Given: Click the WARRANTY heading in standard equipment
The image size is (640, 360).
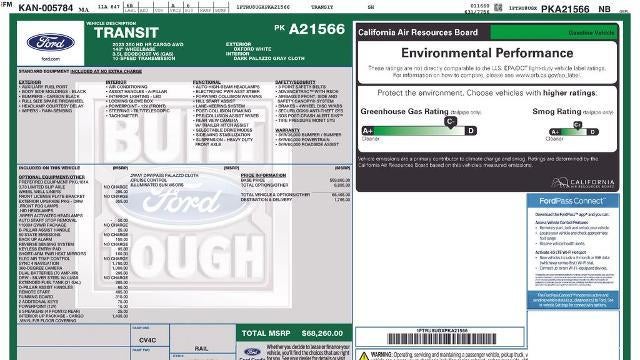Looking at the screenshot, I should [287, 130].
